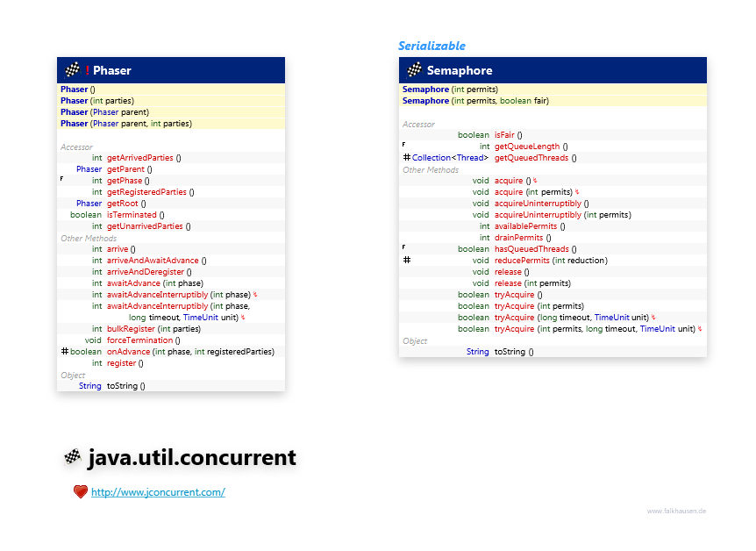Click the flag icon beside java.util.concurrent title
This screenshot has height=551, width=756.
(x=72, y=457)
